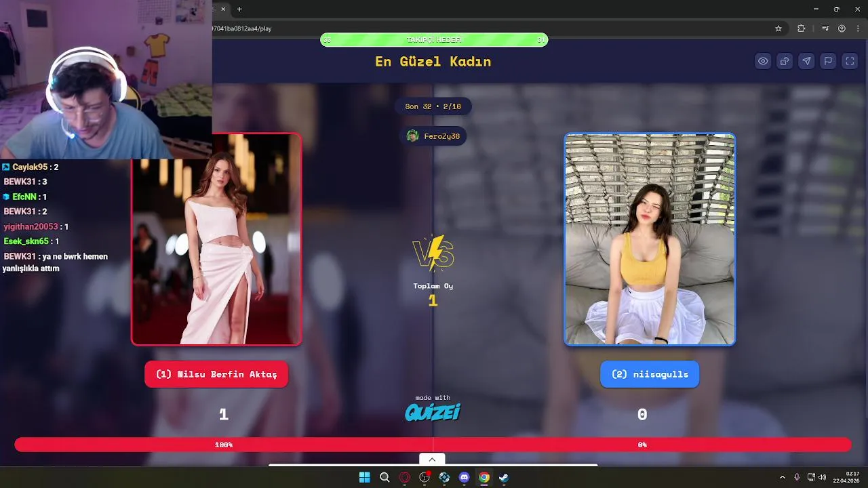This screenshot has height=488, width=868.
Task: Open the browser profile avatar icon
Action: [842, 28]
